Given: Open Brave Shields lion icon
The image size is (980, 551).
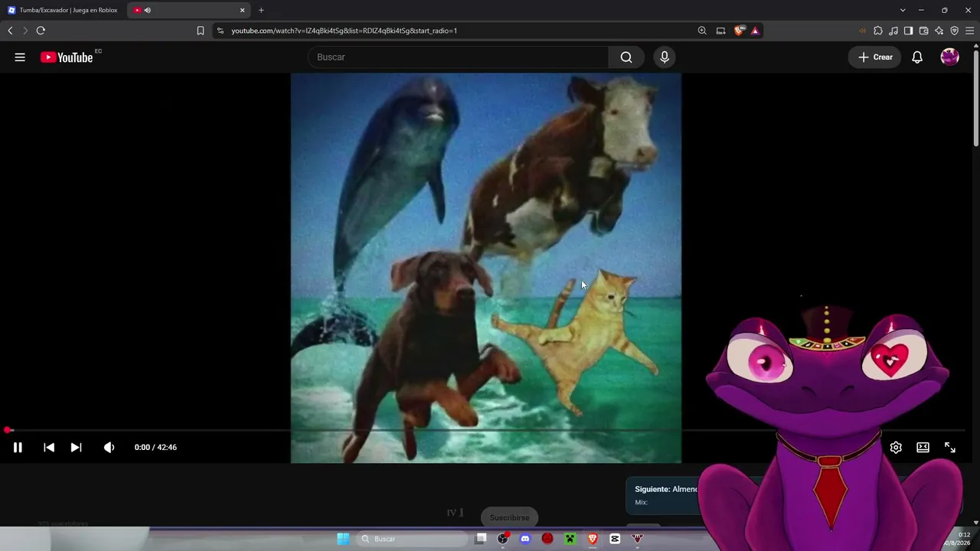Looking at the screenshot, I should tap(739, 31).
